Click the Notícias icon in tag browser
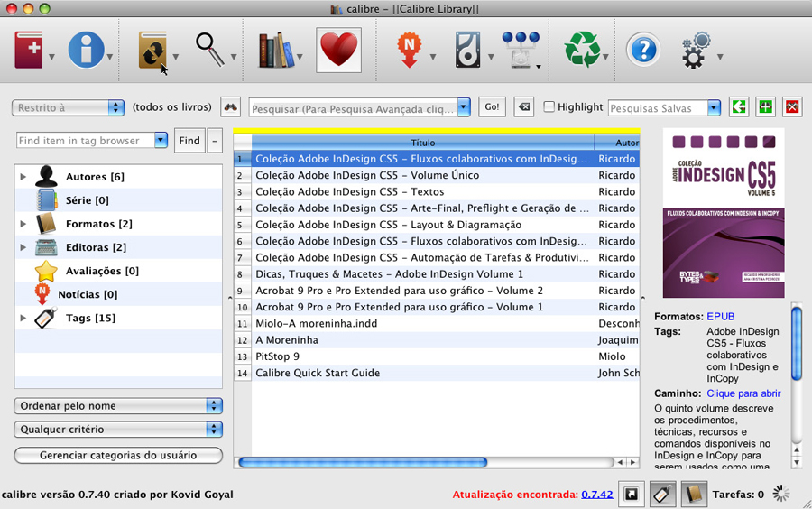 [x=42, y=294]
